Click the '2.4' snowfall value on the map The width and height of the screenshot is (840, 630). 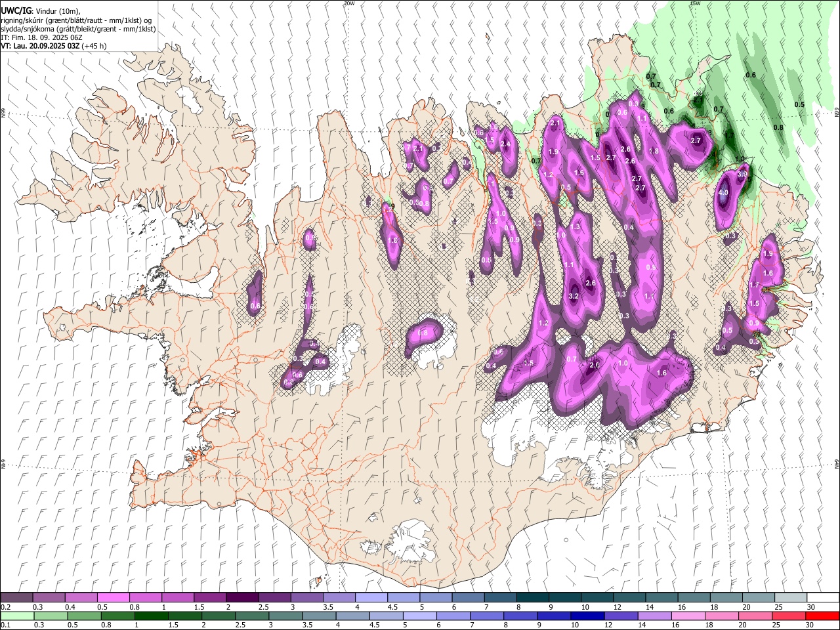505,144
